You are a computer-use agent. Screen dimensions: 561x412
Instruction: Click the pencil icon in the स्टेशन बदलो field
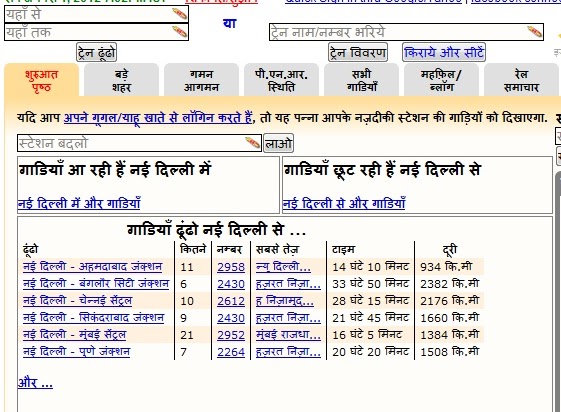click(x=252, y=143)
